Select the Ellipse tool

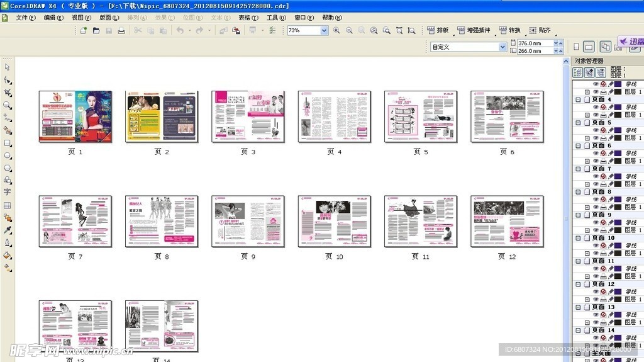[x=8, y=155]
